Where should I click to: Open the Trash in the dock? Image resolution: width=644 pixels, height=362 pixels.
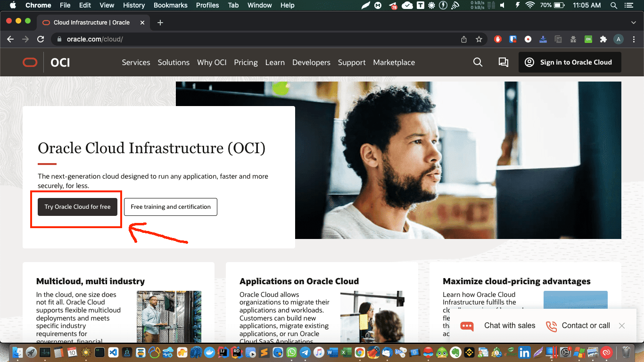[x=626, y=352]
